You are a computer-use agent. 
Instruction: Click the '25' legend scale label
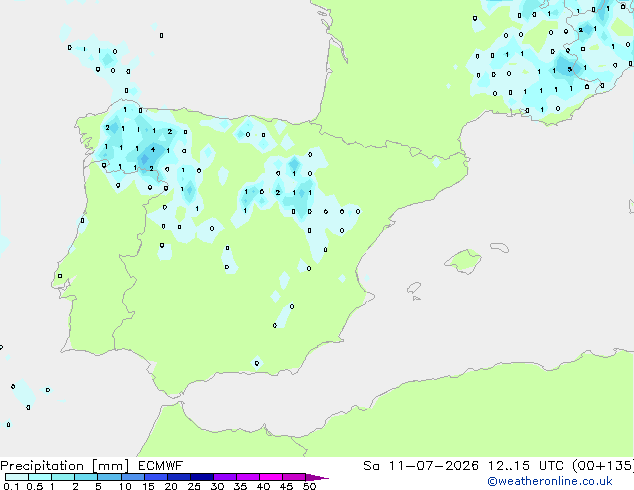[194, 486]
